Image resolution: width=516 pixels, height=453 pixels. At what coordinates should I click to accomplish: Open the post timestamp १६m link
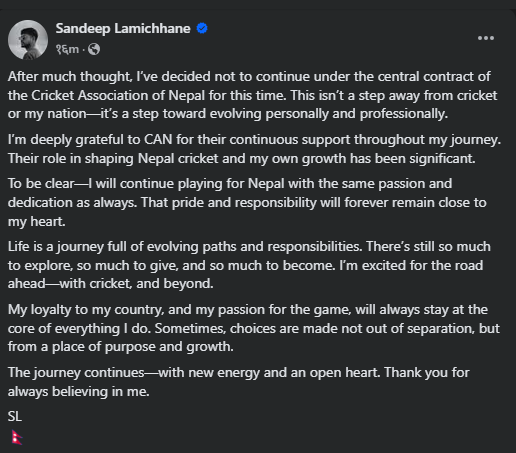click(68, 49)
